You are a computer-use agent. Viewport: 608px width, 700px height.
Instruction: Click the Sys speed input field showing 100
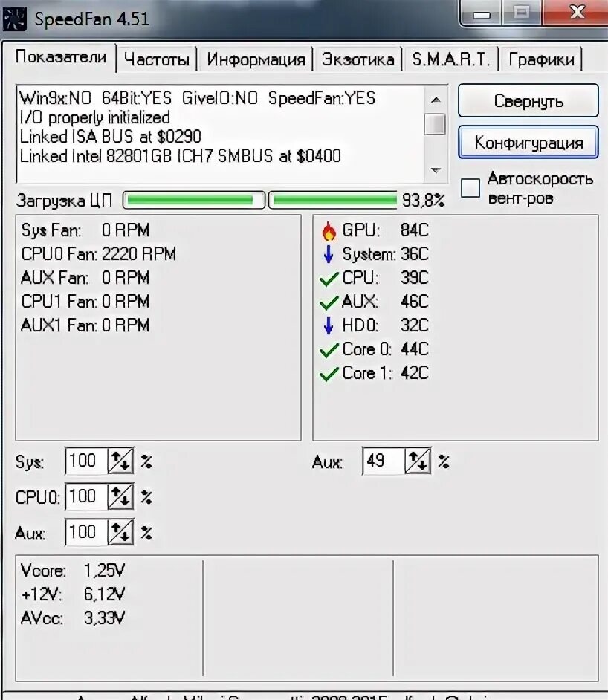[x=87, y=461]
